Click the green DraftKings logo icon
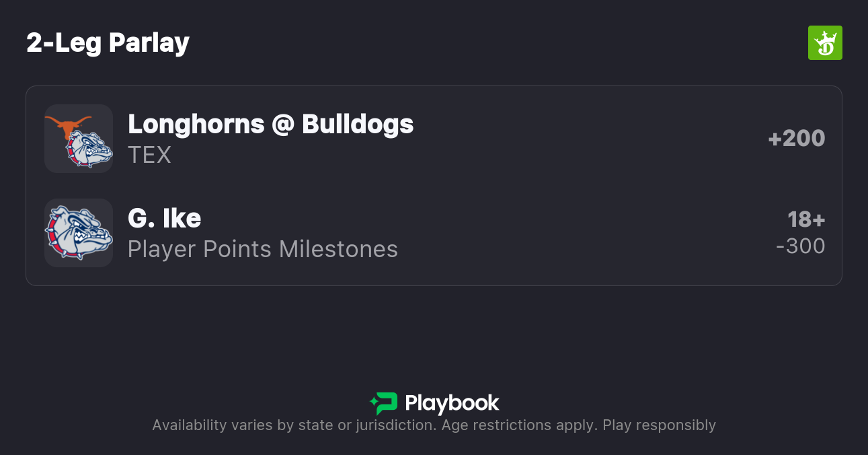 824,43
